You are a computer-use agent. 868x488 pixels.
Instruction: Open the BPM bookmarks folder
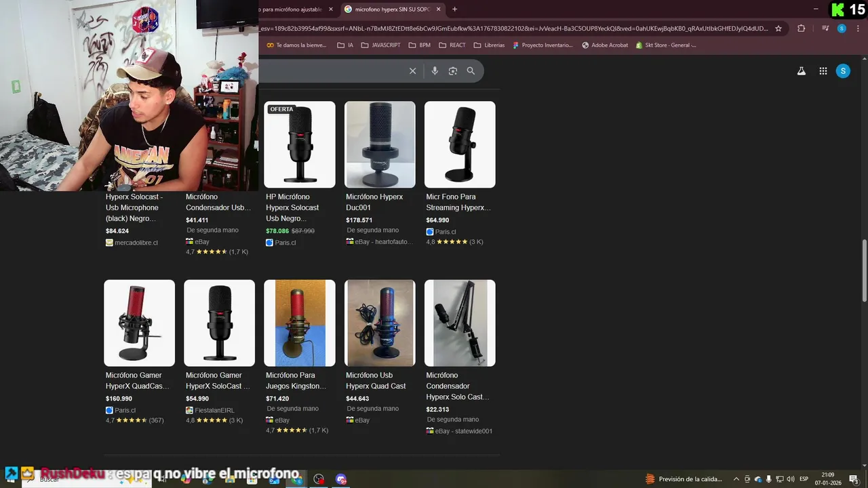pos(420,45)
